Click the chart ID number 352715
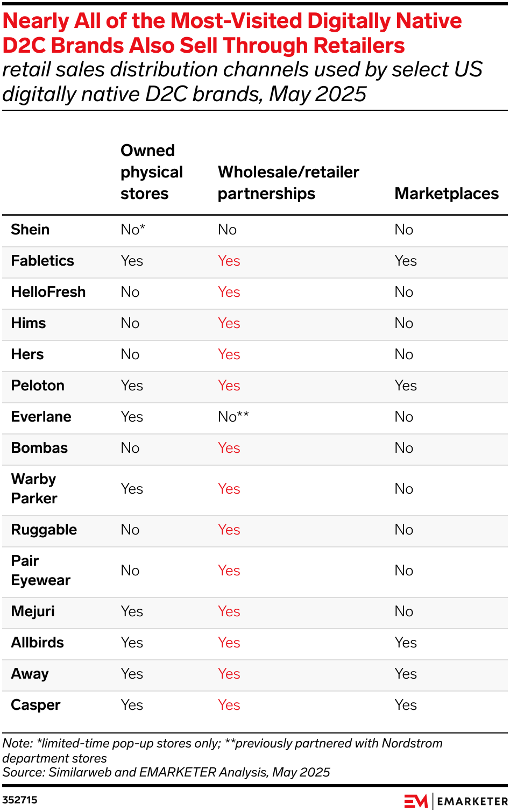Image resolution: width=510 pixels, height=812 pixels. click(x=20, y=800)
